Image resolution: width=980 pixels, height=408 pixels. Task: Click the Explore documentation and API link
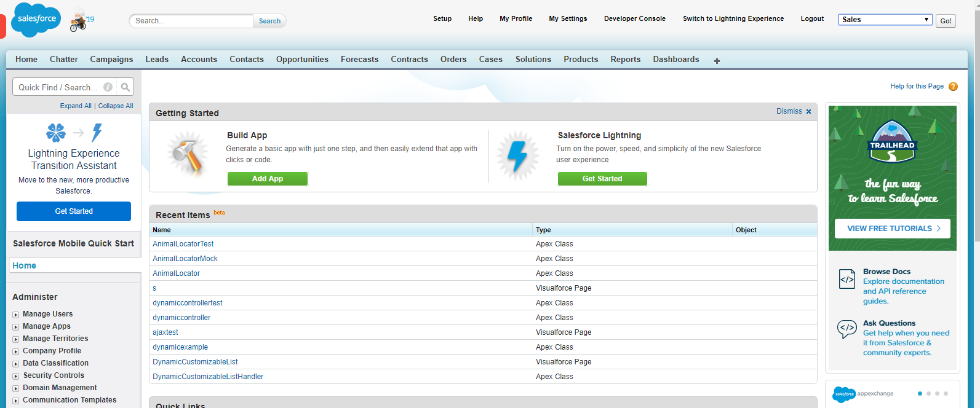click(903, 291)
